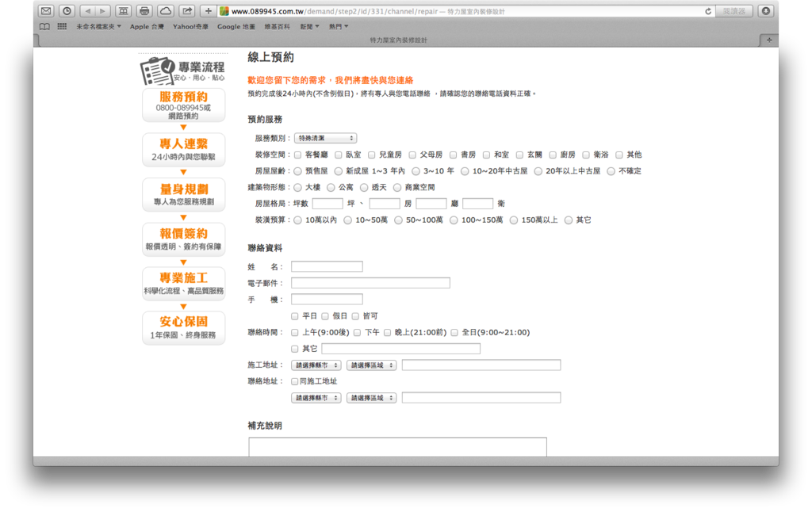This screenshot has height=512, width=812.
Task: Open the downloads arrow button
Action: (x=766, y=11)
